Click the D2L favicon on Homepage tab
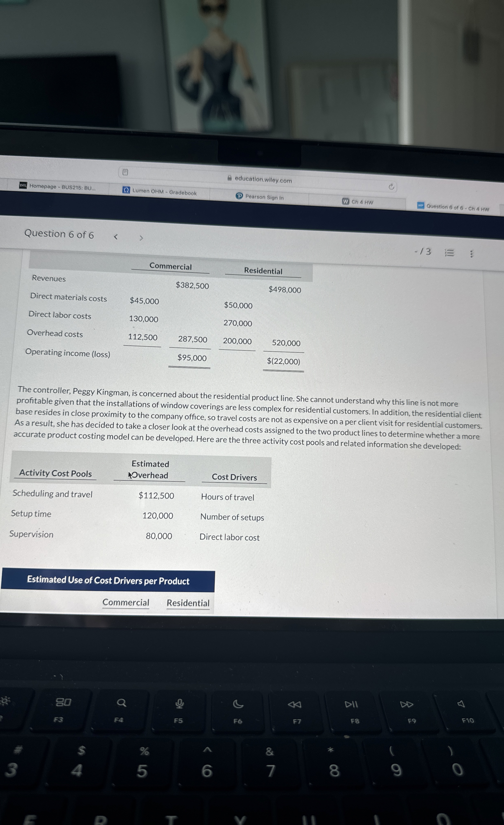Screen dimensions: 504x825 click(23, 185)
